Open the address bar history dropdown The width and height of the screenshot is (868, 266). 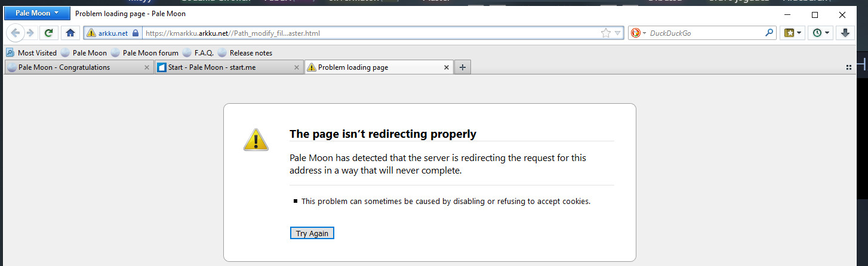coord(618,33)
